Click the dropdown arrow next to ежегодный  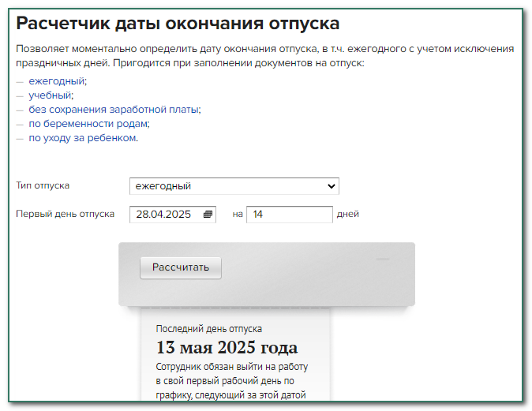tap(331, 186)
